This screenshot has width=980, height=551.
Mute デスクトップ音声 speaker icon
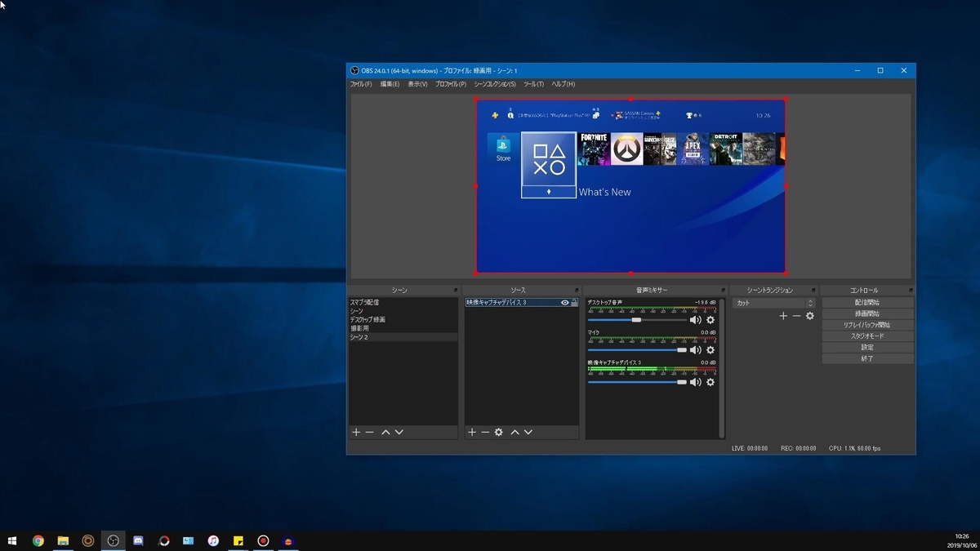(696, 320)
